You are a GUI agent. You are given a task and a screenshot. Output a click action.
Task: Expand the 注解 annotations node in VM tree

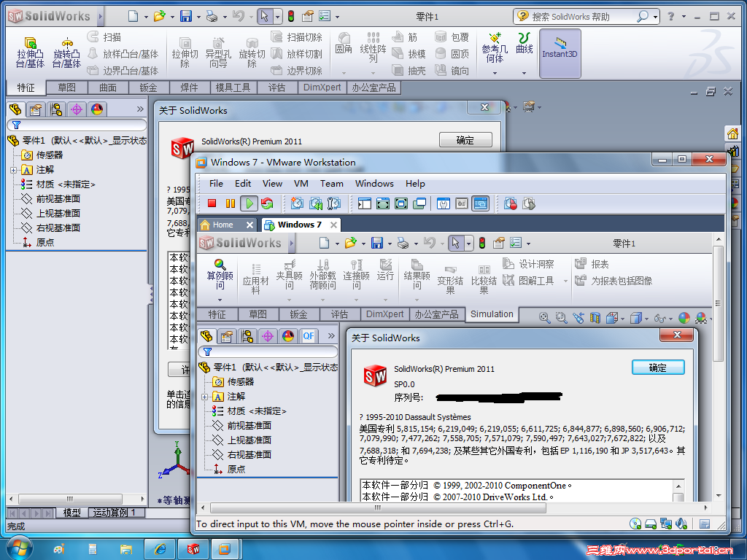pos(204,397)
